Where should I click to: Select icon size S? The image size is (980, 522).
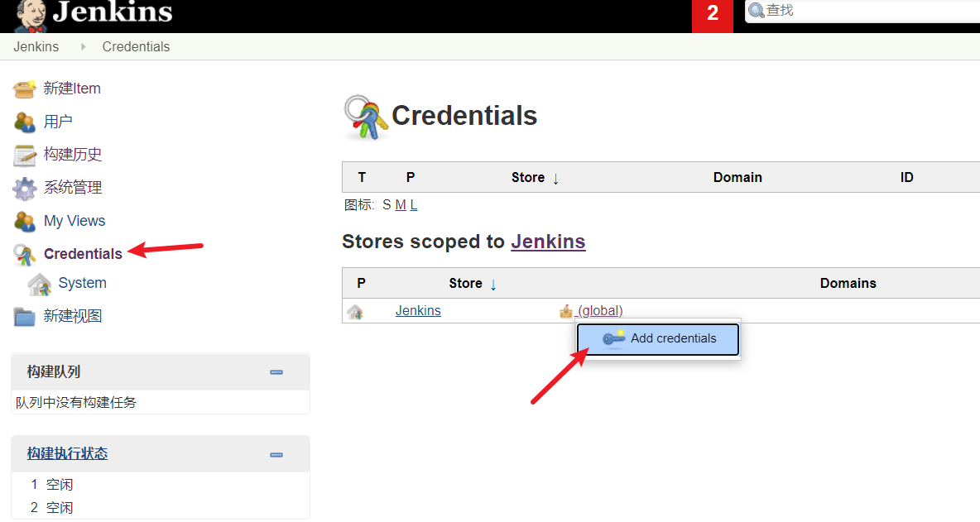(x=387, y=205)
